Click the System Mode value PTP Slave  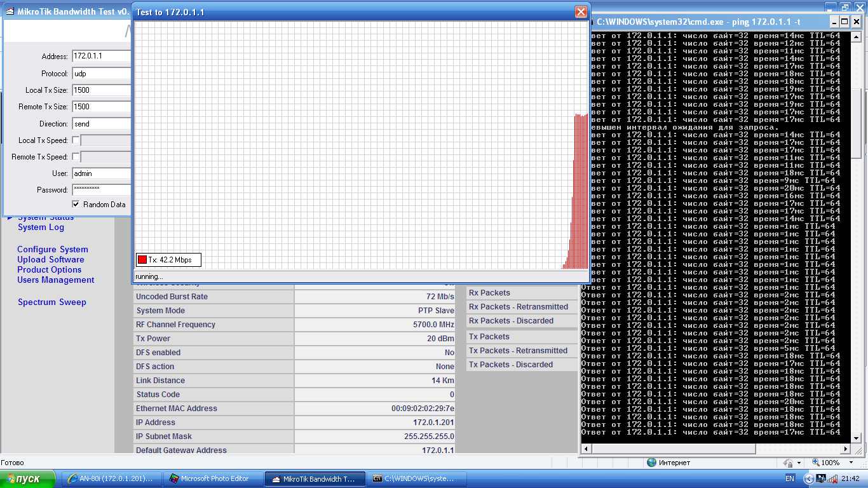tap(437, 311)
